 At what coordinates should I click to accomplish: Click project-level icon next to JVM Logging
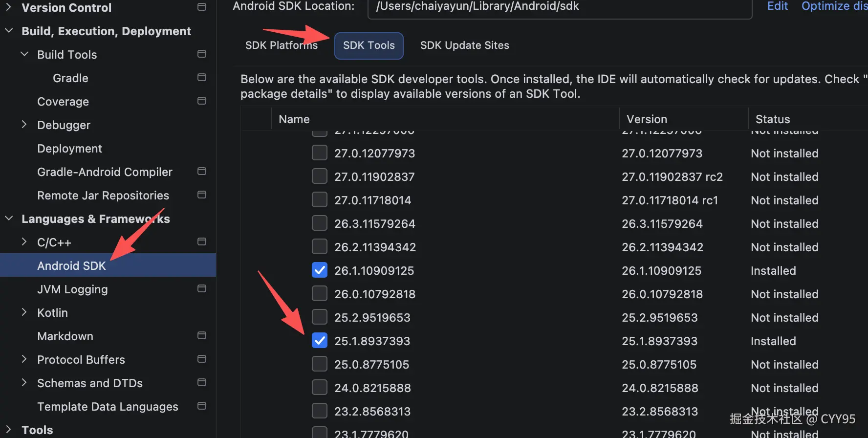coord(201,289)
